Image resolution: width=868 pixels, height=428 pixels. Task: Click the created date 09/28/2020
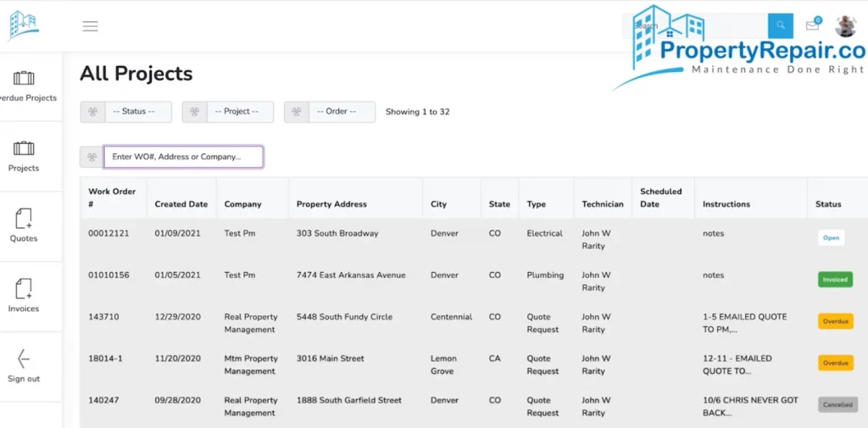tap(178, 400)
